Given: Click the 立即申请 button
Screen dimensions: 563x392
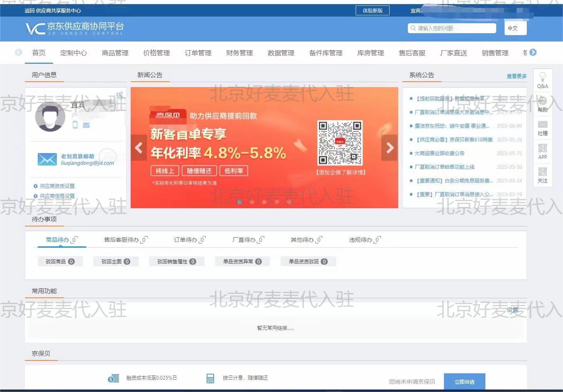Looking at the screenshot, I should tap(464, 382).
